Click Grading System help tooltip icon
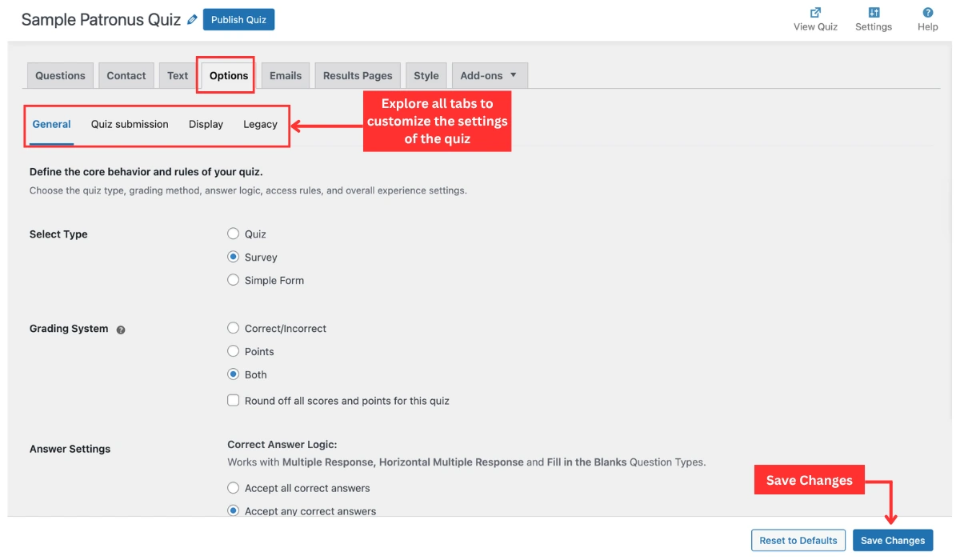Screen dimensions: 960x560 tap(121, 330)
